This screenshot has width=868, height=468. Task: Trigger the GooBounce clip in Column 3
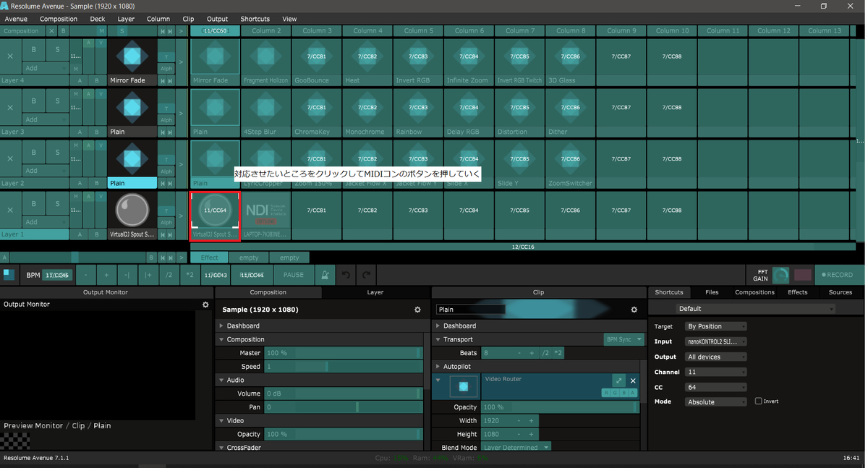point(316,61)
